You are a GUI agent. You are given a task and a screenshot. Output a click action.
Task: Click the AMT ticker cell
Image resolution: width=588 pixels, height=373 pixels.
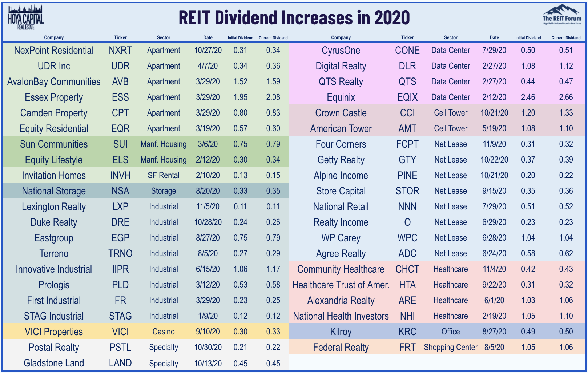click(x=407, y=129)
